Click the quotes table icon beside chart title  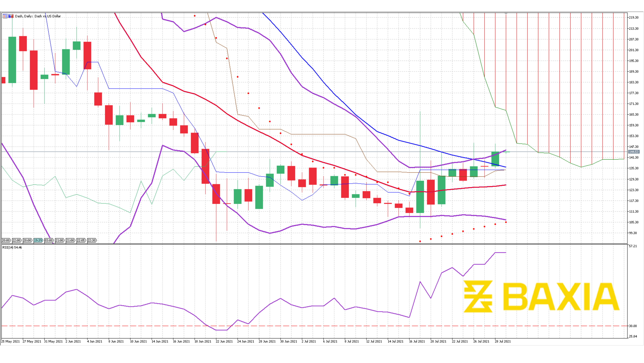[5, 16]
